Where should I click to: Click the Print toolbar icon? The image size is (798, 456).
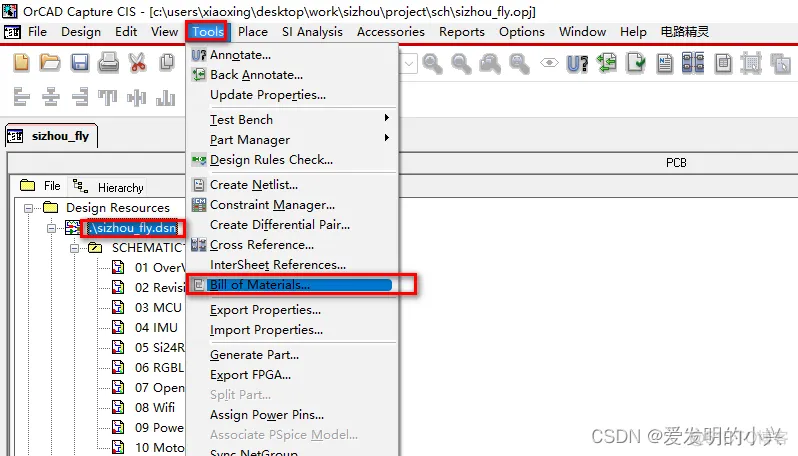pyautogui.click(x=108, y=63)
